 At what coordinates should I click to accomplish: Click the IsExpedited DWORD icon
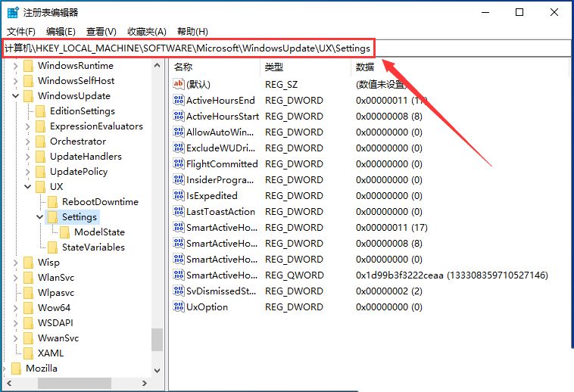[x=178, y=196]
